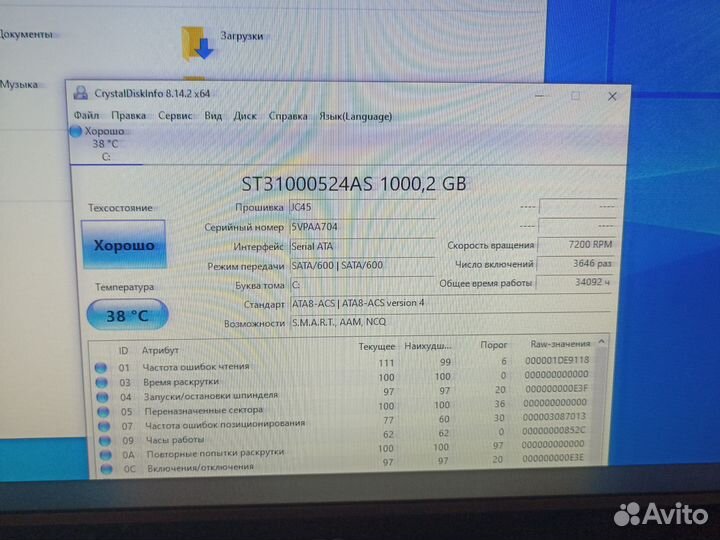The image size is (720, 540).
Task: Click the rotation speed value 7200 RPM
Action: pos(576,244)
